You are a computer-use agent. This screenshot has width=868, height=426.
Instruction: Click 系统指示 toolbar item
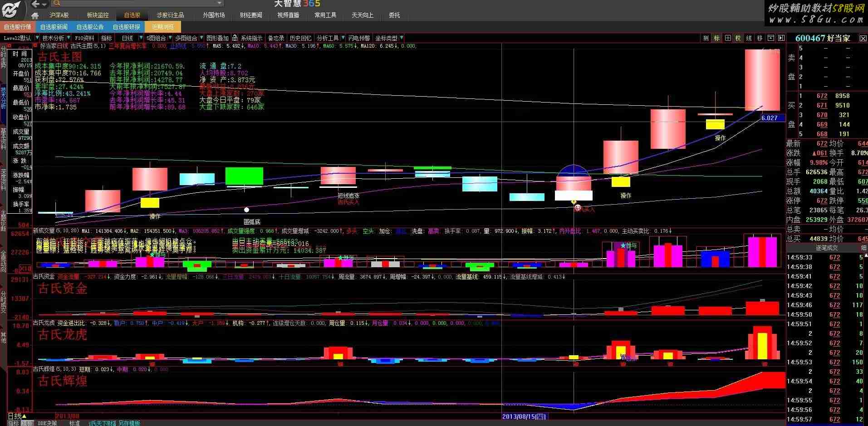tap(251, 38)
